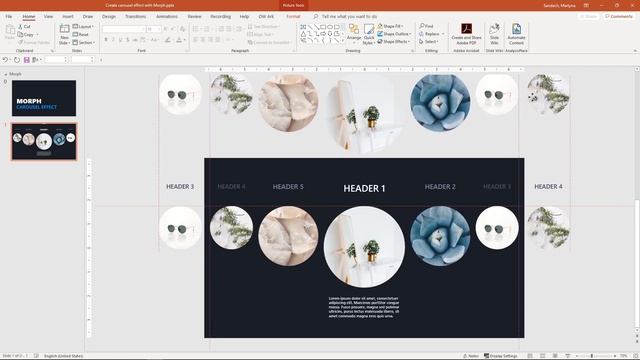Select the off-slide HEADER 4 text at right
Viewport: 640px width, 360px height.
[548, 187]
